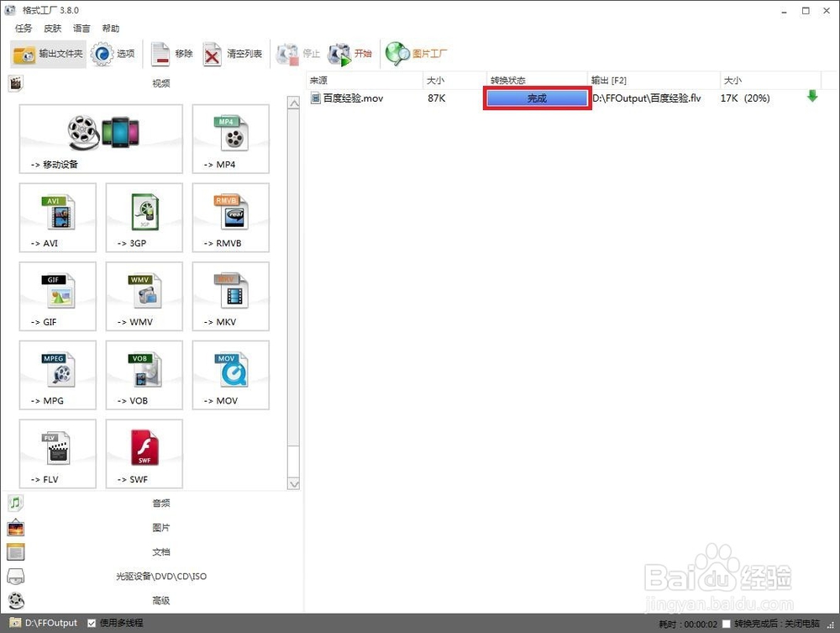
Task: Toggle the multi-threading (使用多线程) checkbox
Action: (x=92, y=623)
